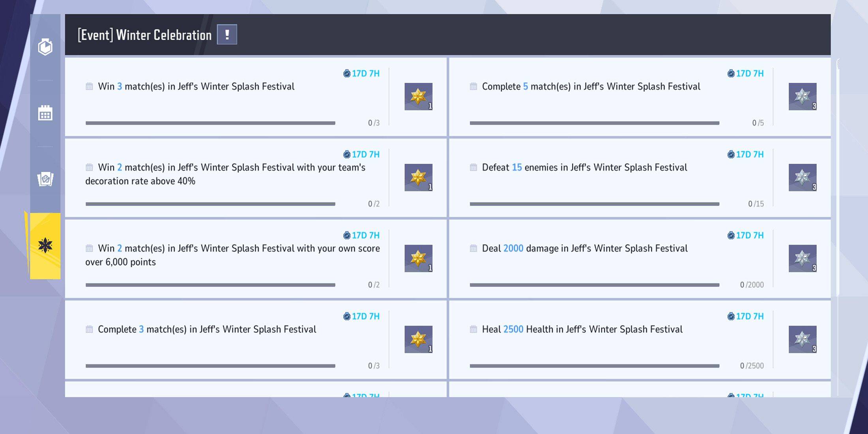Image resolution: width=868 pixels, height=434 pixels.
Task: Click silver snowflake reward for Heal 2500 Health
Action: [x=802, y=339]
